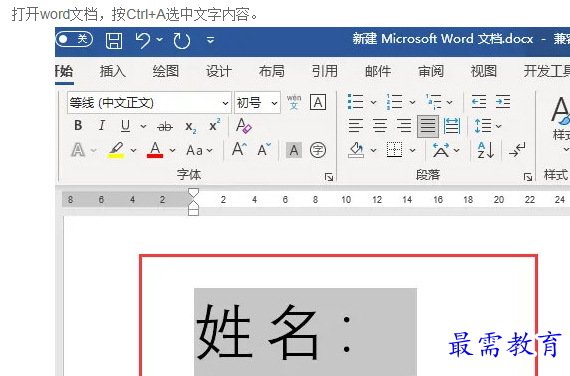
Task: Open the Font dialog launcher
Action: [x=329, y=177]
